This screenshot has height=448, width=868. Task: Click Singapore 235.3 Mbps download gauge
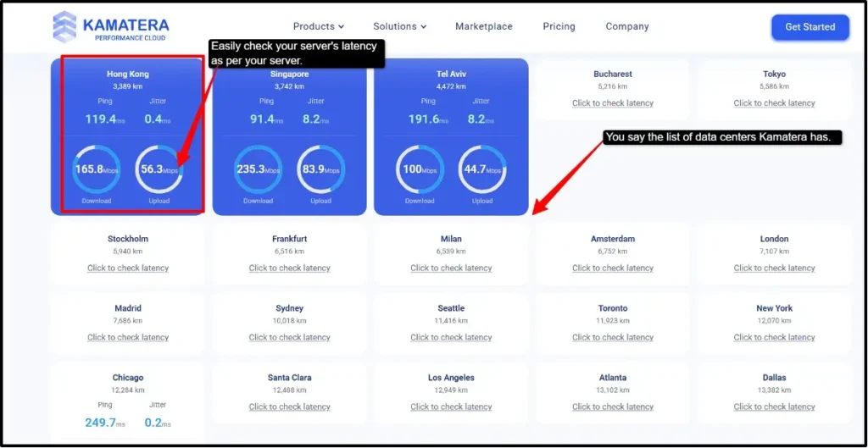tap(258, 169)
